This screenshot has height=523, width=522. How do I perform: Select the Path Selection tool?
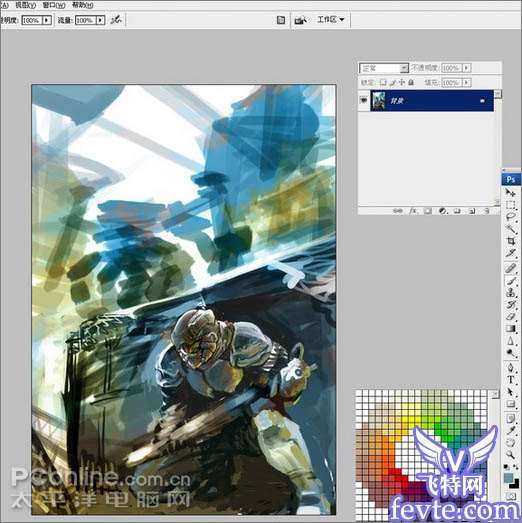click(510, 392)
